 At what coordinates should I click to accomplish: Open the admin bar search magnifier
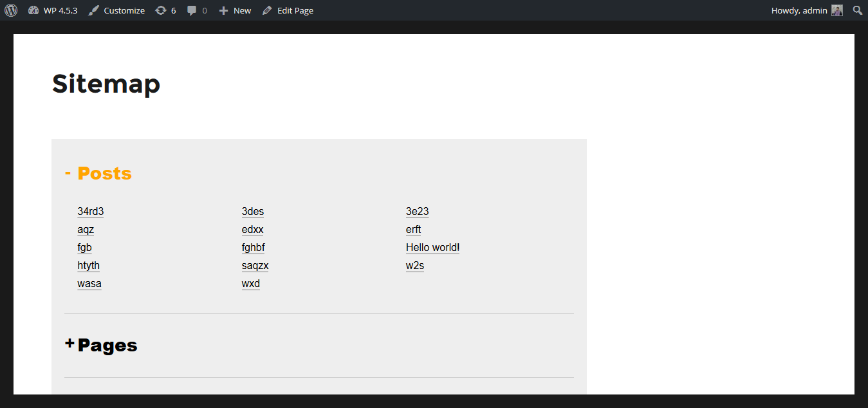[x=858, y=10]
